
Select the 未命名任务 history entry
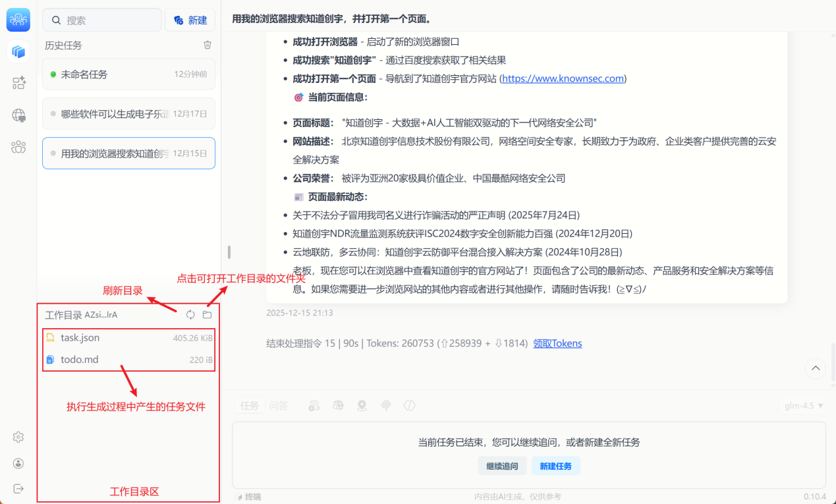[128, 74]
